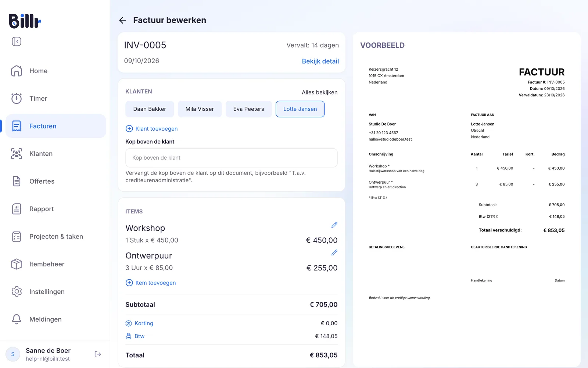The height and width of the screenshot is (368, 588).
Task: Go back with the left arrow
Action: pos(123,20)
